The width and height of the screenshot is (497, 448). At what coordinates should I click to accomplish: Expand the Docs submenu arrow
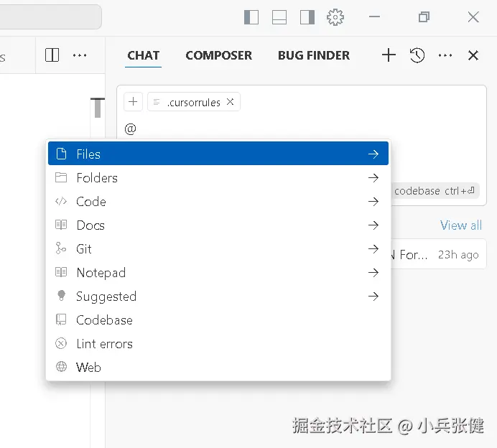click(373, 225)
